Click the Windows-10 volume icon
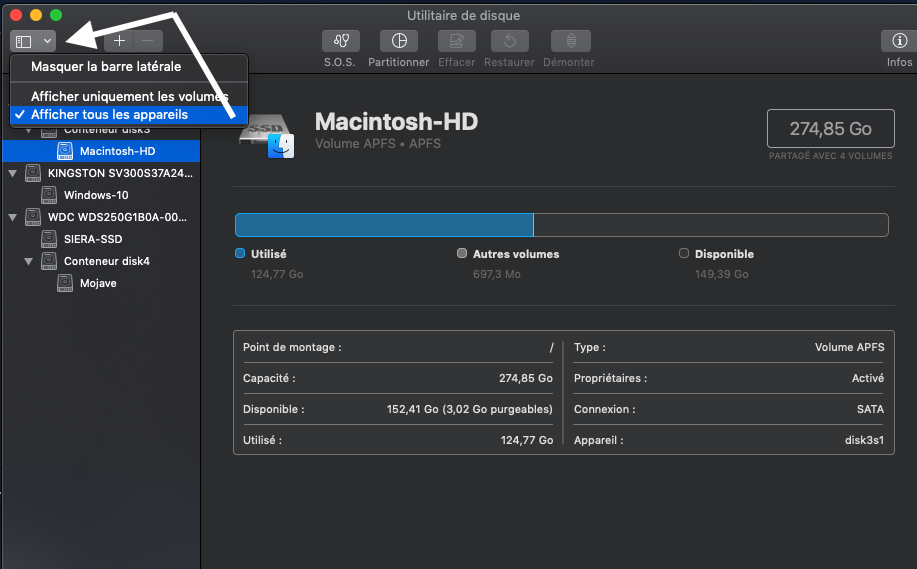This screenshot has width=917, height=569. click(x=49, y=195)
